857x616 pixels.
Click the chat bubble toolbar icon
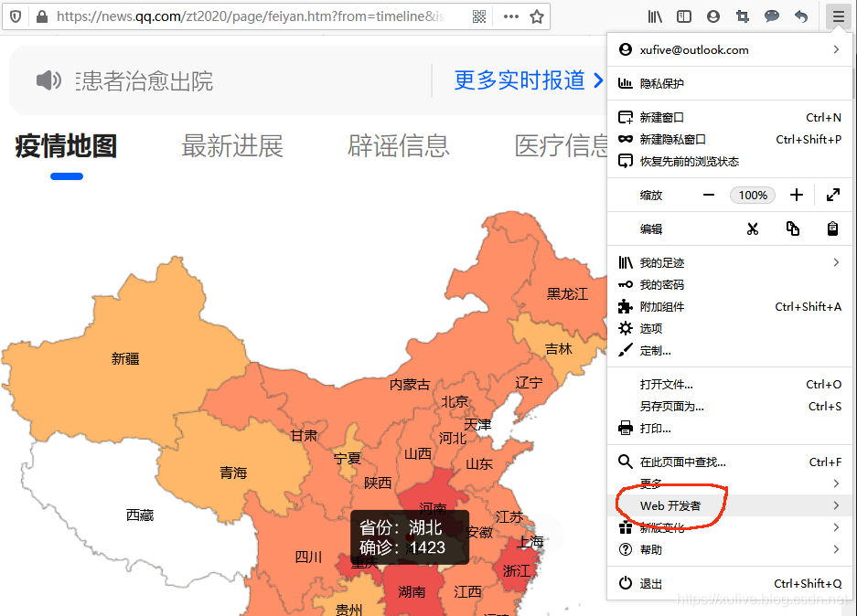[772, 16]
